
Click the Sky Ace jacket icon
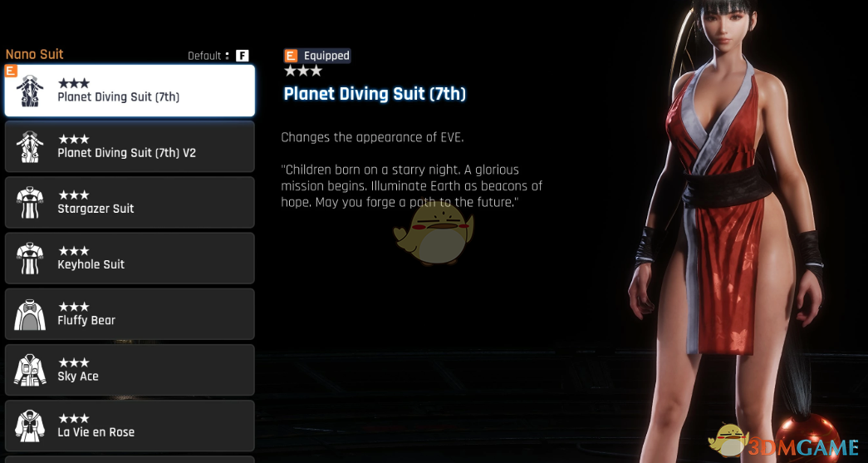(x=29, y=371)
